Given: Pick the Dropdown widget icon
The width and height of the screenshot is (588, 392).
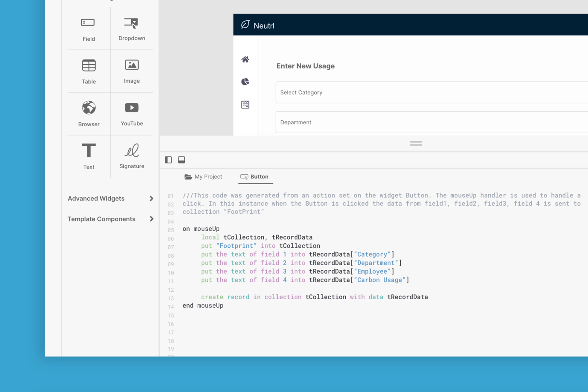Looking at the screenshot, I should coord(131,23).
